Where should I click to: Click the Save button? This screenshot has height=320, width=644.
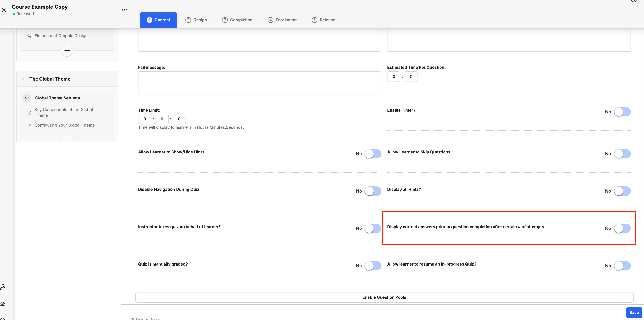pyautogui.click(x=634, y=312)
